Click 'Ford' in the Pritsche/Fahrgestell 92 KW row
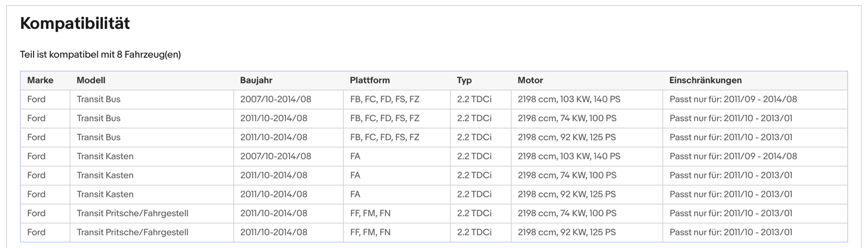This screenshot has width=868, height=248. tap(36, 232)
